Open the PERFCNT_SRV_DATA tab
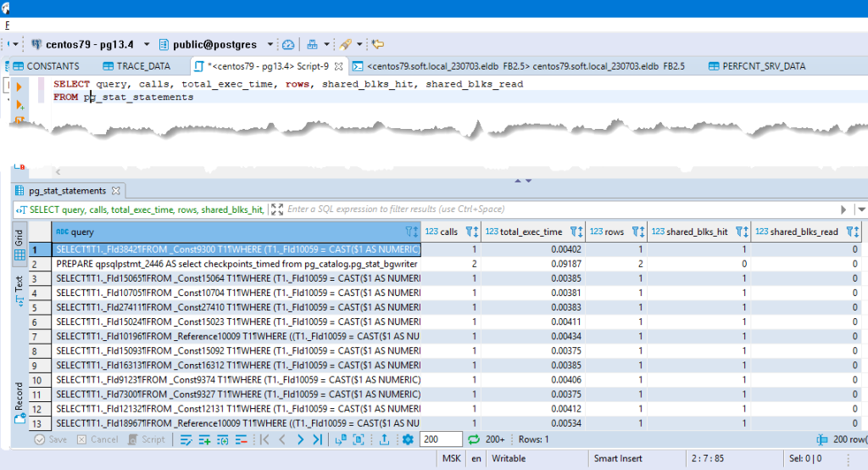 point(757,66)
